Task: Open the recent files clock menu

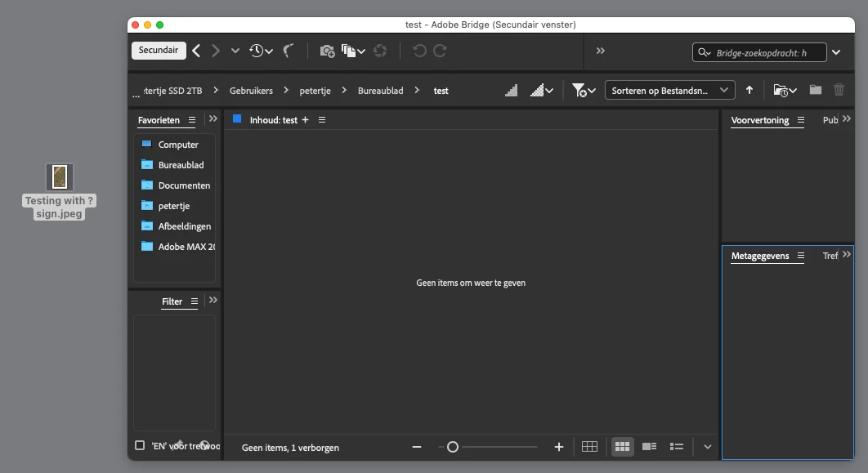Action: [x=261, y=51]
